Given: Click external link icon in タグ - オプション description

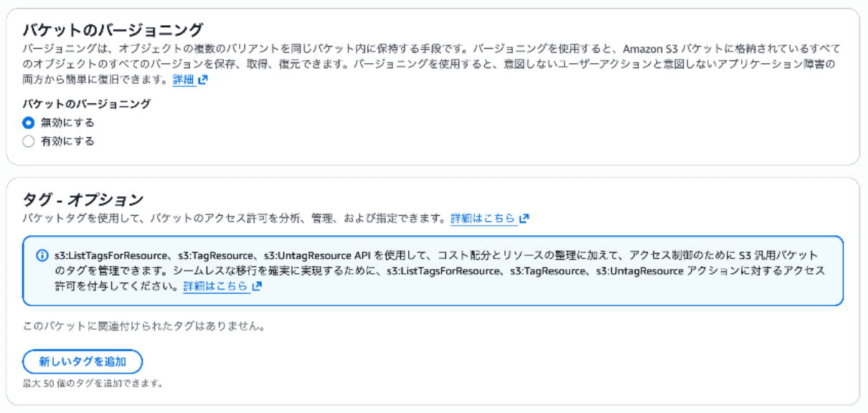Looking at the screenshot, I should [524, 219].
